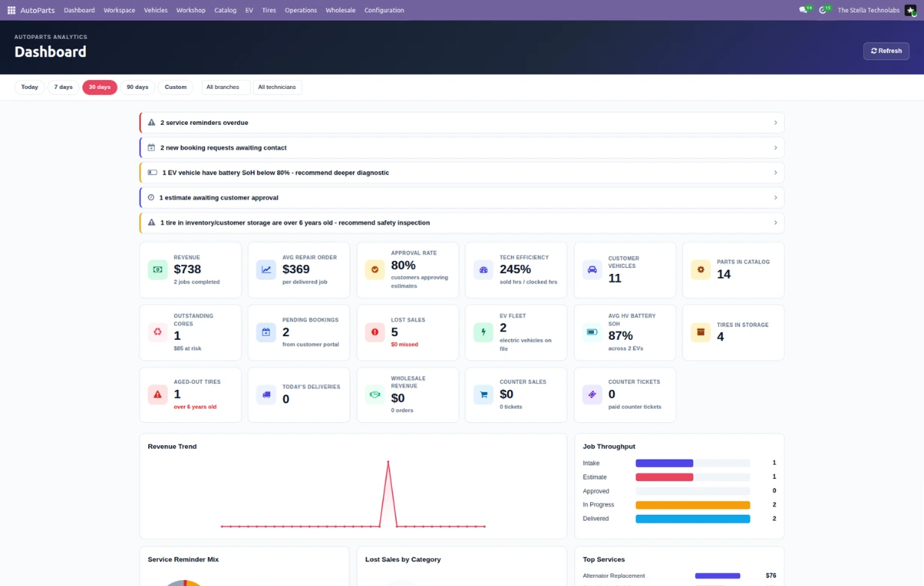Click the Counter Sales shopping cart icon

pos(483,394)
